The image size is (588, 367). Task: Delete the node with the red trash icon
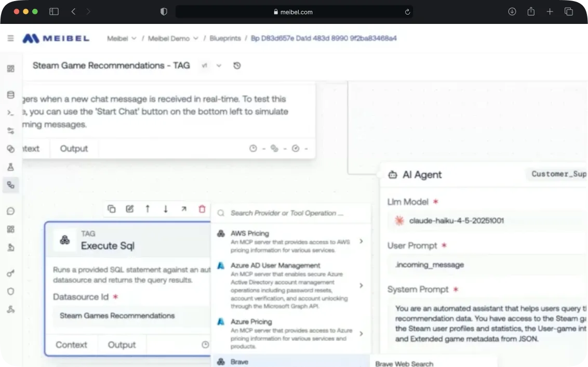pyautogui.click(x=202, y=208)
